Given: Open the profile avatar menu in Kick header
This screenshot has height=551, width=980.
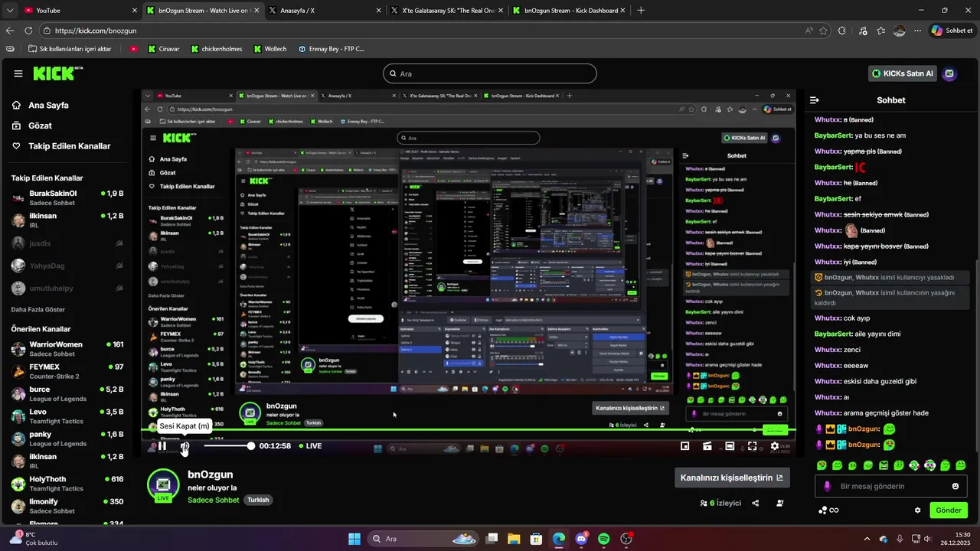Looking at the screenshot, I should click(x=949, y=73).
